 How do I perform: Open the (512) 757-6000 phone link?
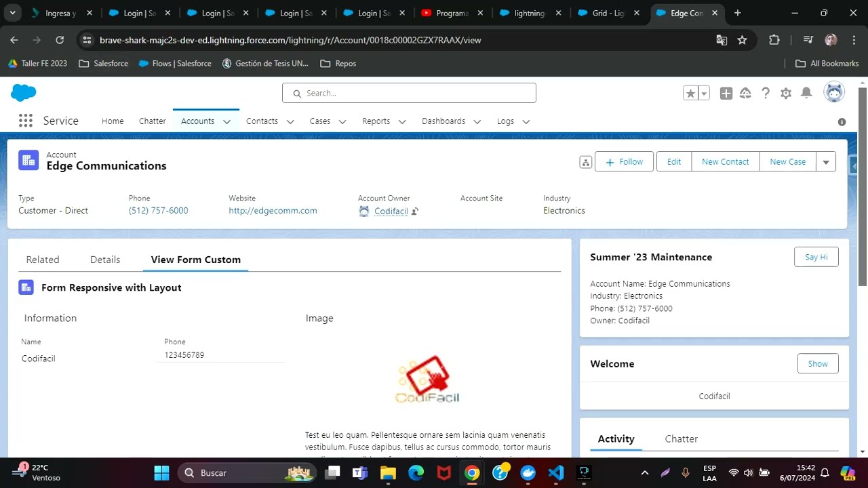pos(159,211)
